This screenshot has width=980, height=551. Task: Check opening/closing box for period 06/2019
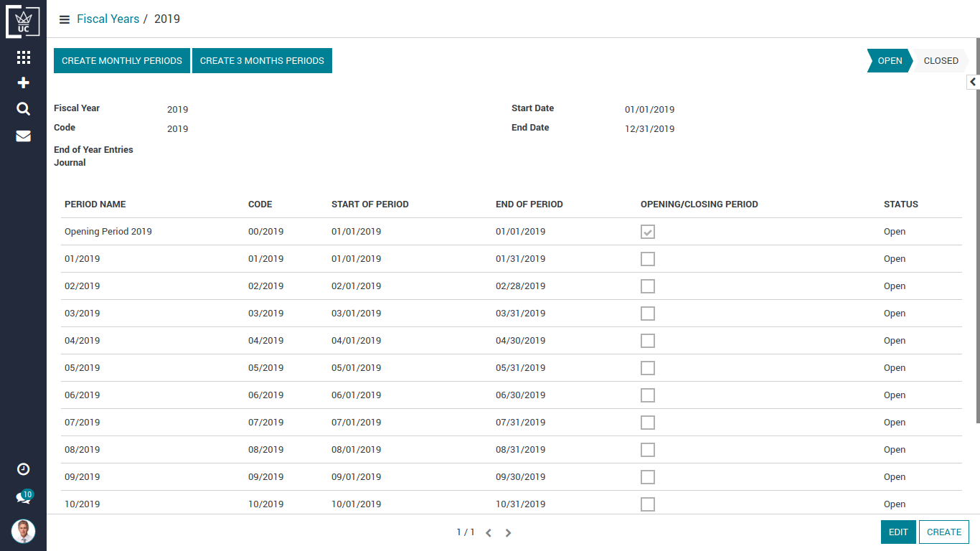648,395
